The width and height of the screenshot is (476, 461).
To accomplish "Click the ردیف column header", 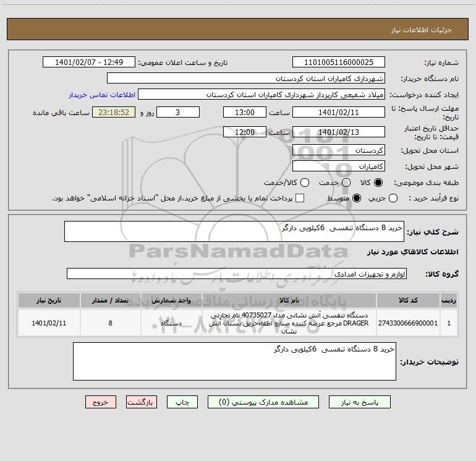I will click(449, 301).
